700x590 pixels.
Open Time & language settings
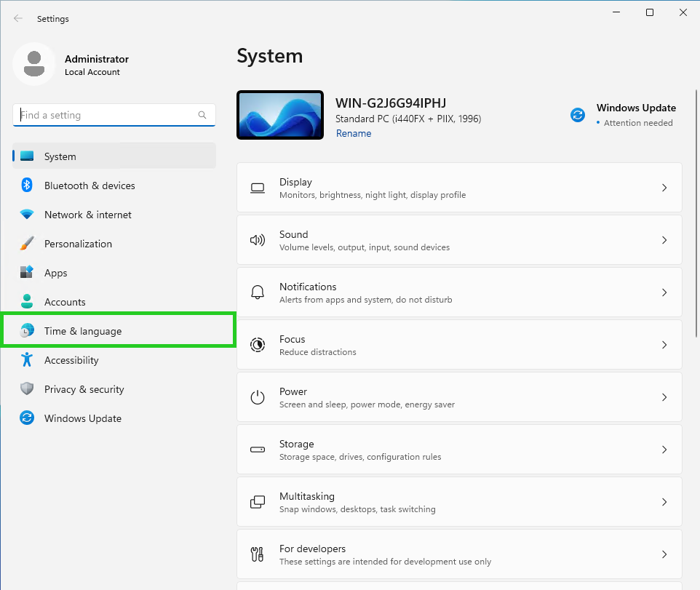click(82, 331)
